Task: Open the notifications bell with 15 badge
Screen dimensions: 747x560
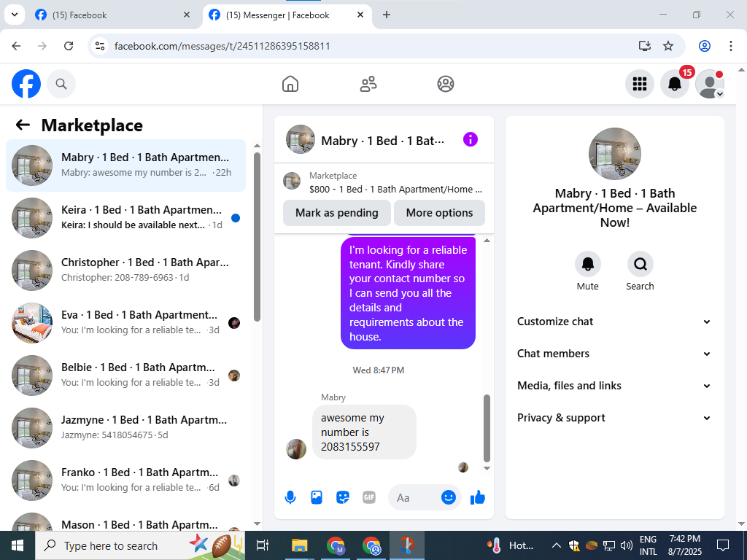Action: pyautogui.click(x=675, y=84)
